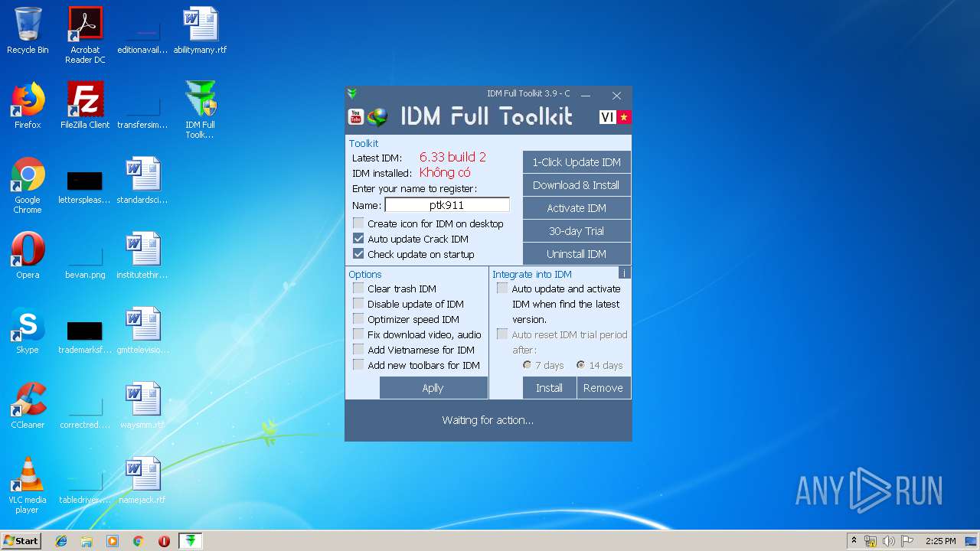Image resolution: width=980 pixels, height=551 pixels.
Task: Open standardsci document on desktop
Action: click(142, 181)
